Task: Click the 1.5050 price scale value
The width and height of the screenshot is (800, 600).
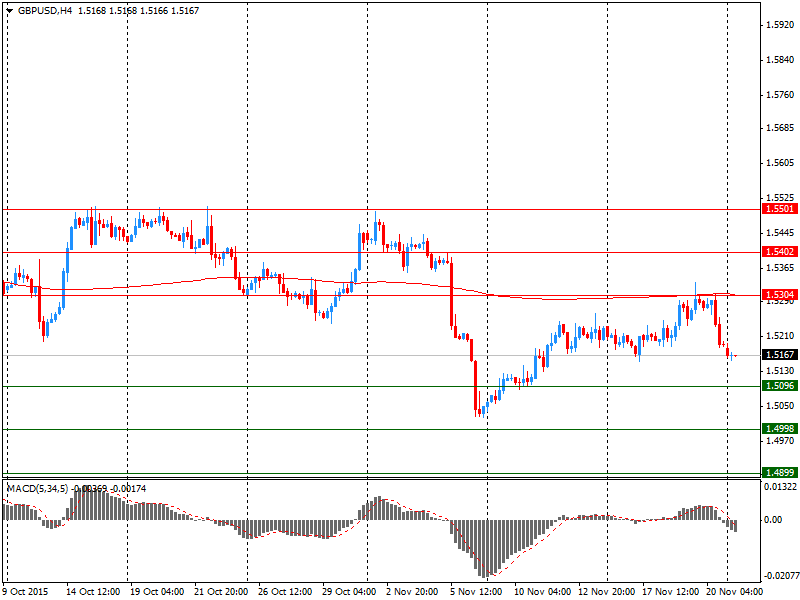Action: tap(781, 406)
